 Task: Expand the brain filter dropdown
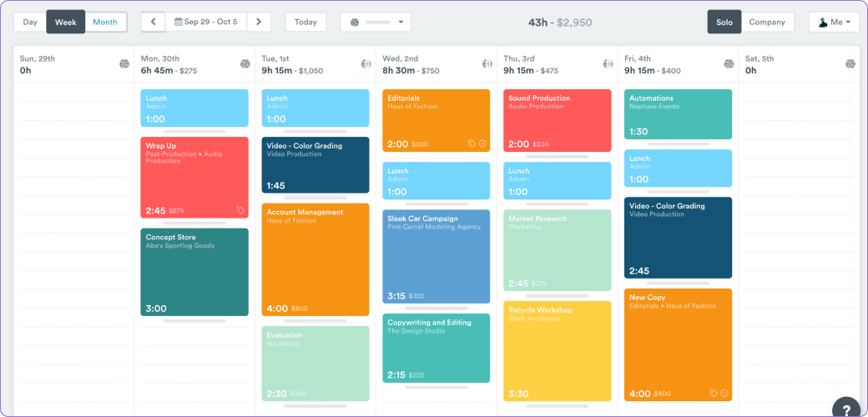point(376,22)
